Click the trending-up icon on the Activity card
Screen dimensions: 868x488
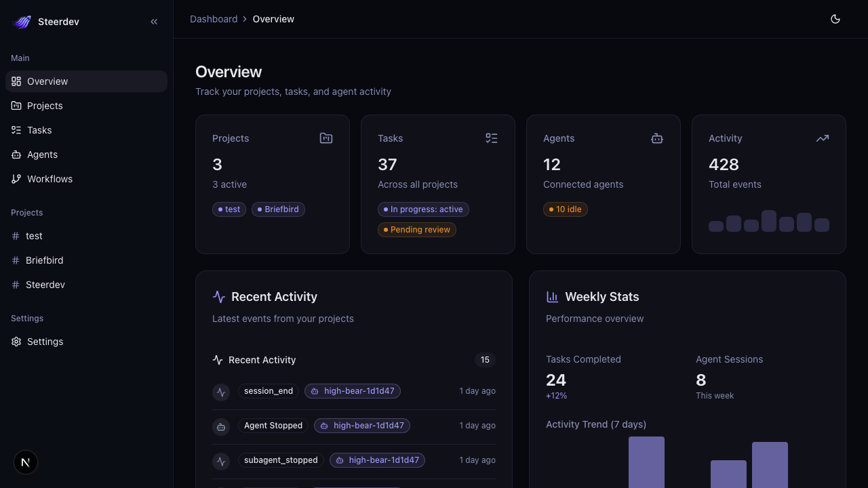[x=822, y=138]
